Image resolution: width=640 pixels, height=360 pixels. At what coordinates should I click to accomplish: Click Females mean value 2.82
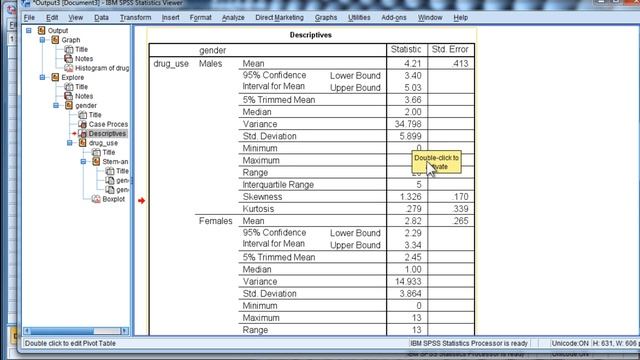click(413, 221)
